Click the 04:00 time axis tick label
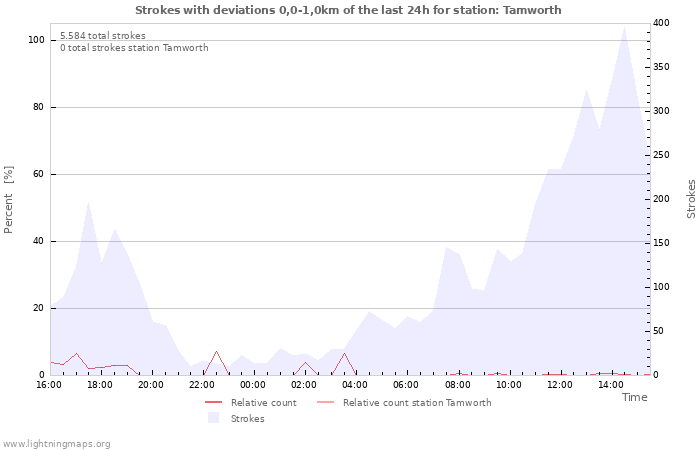Viewport: 700px width, 450px height. (x=355, y=385)
